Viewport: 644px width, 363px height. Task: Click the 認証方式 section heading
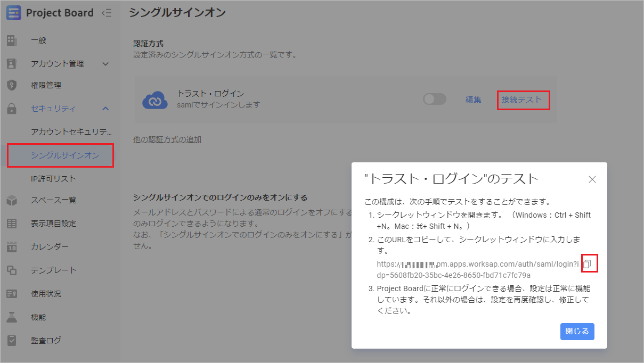point(149,44)
